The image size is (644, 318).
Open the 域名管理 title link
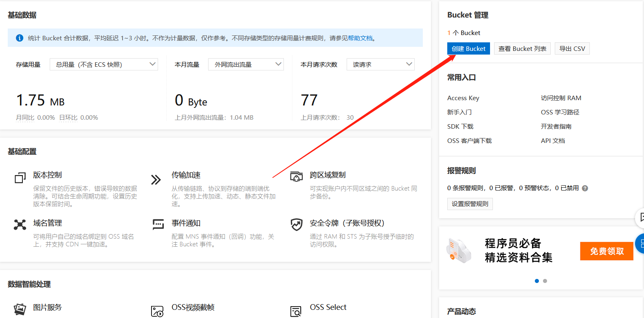click(x=47, y=223)
